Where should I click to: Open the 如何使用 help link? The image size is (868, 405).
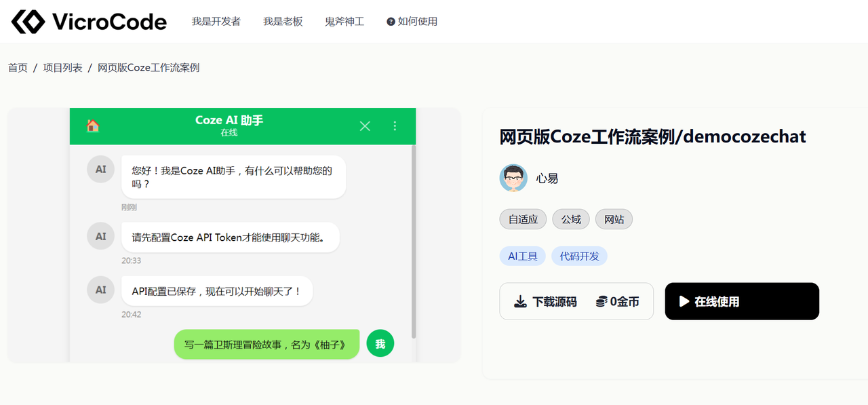pos(412,22)
